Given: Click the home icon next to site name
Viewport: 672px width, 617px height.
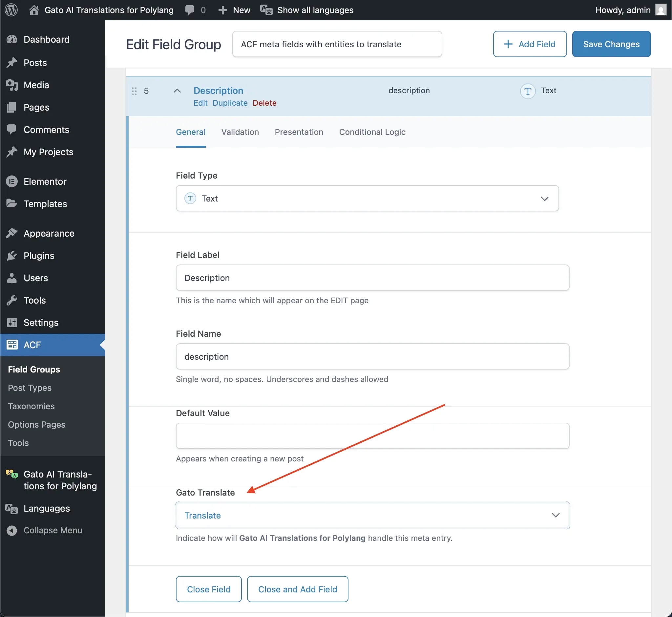Looking at the screenshot, I should [34, 10].
